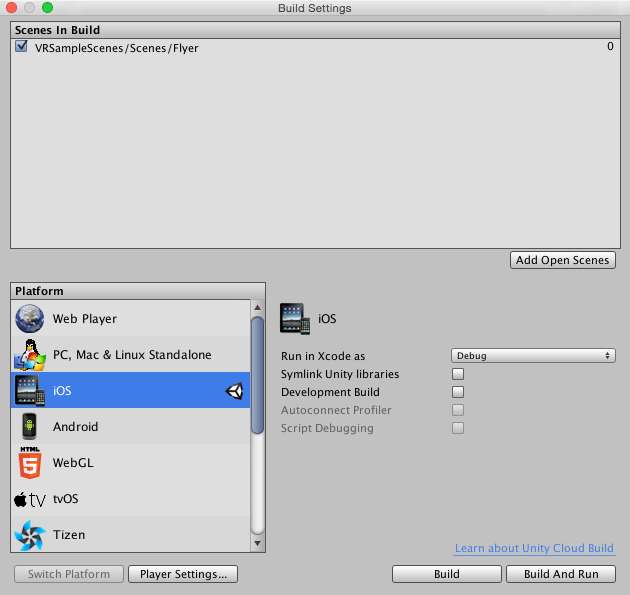Open the Run in Xcode as dropdown

tap(533, 356)
